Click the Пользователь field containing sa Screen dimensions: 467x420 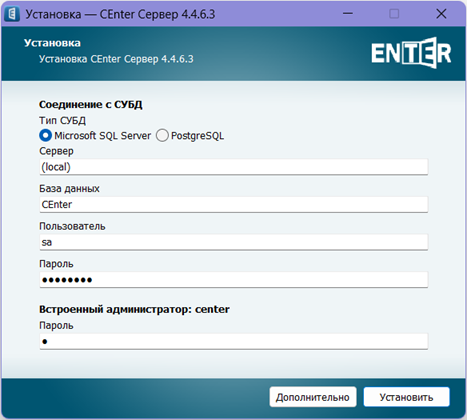pyautogui.click(x=233, y=242)
